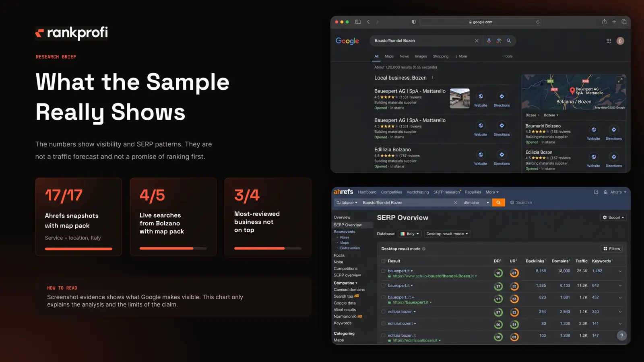The image size is (644, 362).
Task: Open Competities in ahrefs top menu
Action: tap(392, 192)
